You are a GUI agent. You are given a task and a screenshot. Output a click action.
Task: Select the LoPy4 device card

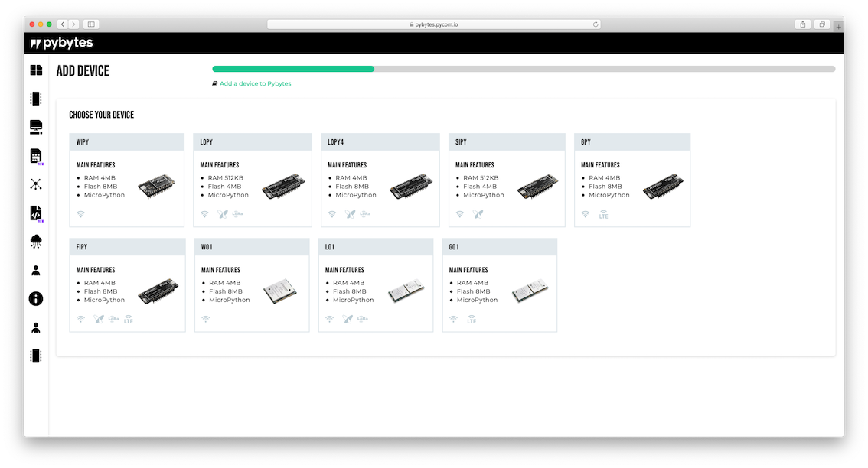(380, 180)
